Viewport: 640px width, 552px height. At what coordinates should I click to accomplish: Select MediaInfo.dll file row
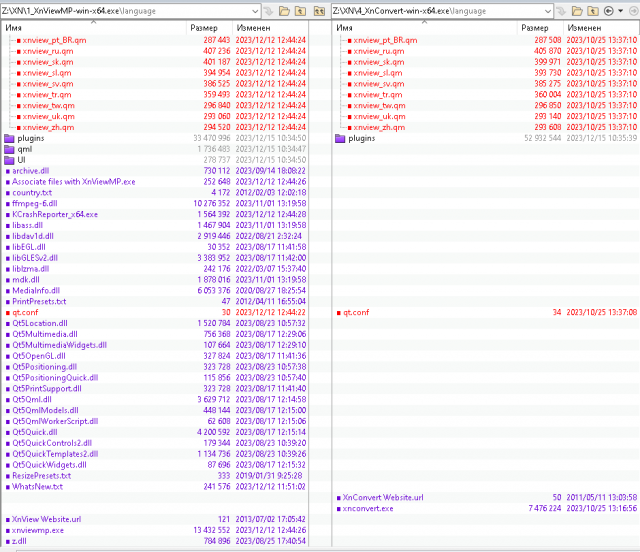coord(155,290)
